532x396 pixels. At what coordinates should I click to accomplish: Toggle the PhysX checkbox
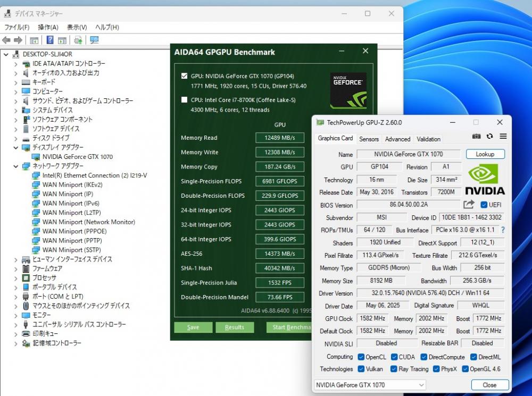coord(436,369)
